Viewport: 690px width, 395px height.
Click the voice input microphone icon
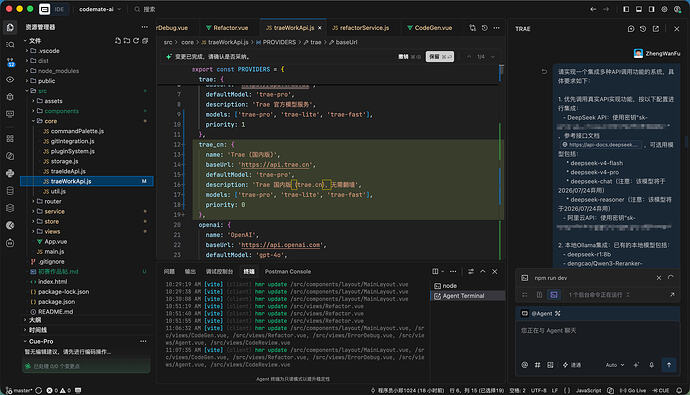[x=652, y=365]
